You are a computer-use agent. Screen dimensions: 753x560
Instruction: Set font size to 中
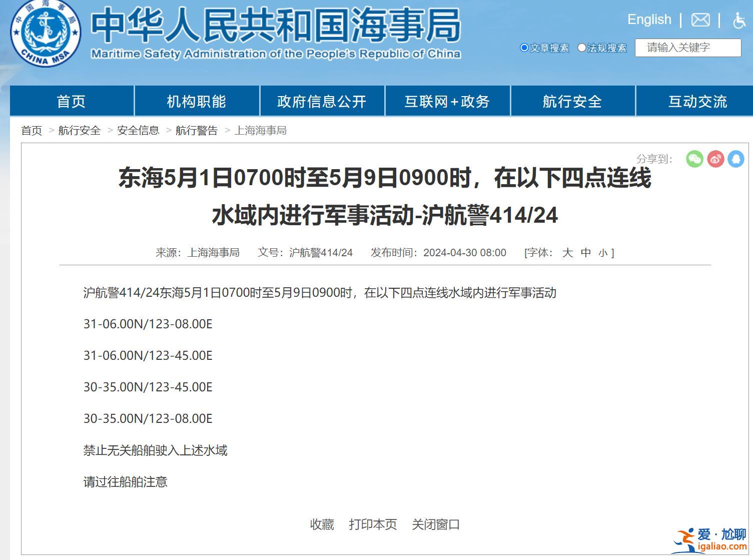click(586, 253)
